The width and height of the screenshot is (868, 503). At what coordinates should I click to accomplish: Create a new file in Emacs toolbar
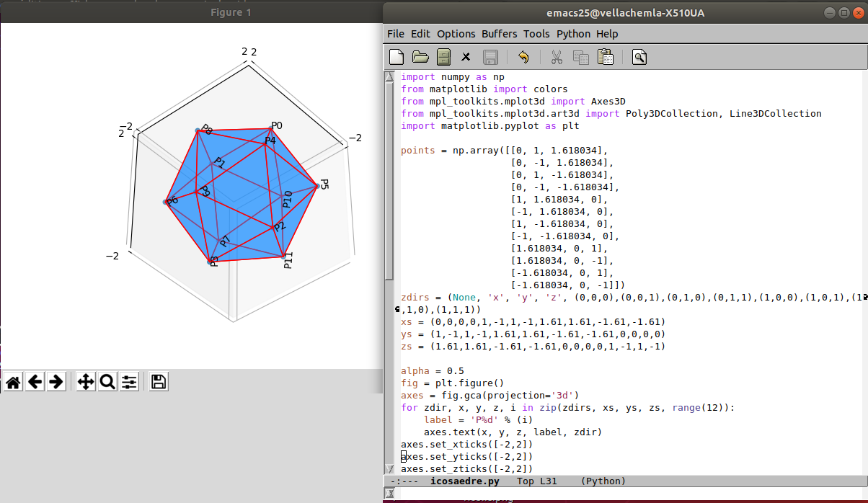point(397,57)
